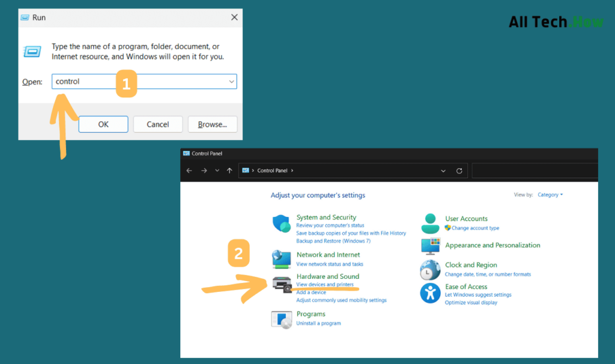The height and width of the screenshot is (364, 615).
Task: Open the Programs category icon
Action: click(281, 319)
